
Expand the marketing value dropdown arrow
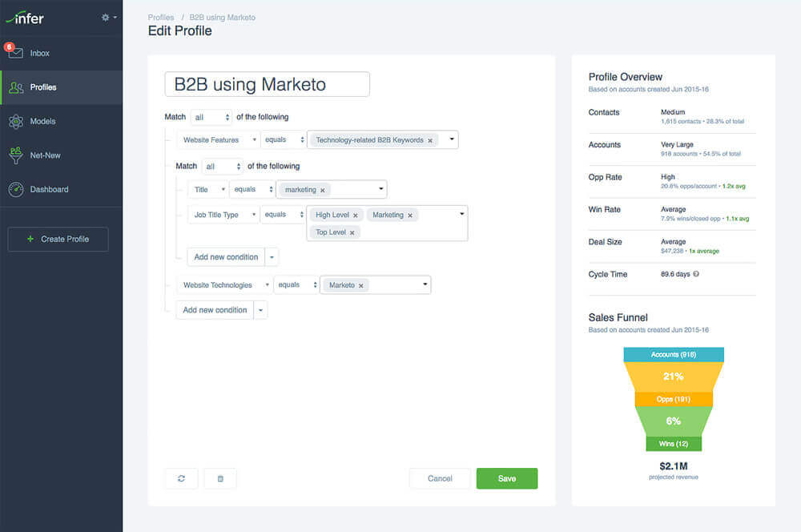point(381,188)
